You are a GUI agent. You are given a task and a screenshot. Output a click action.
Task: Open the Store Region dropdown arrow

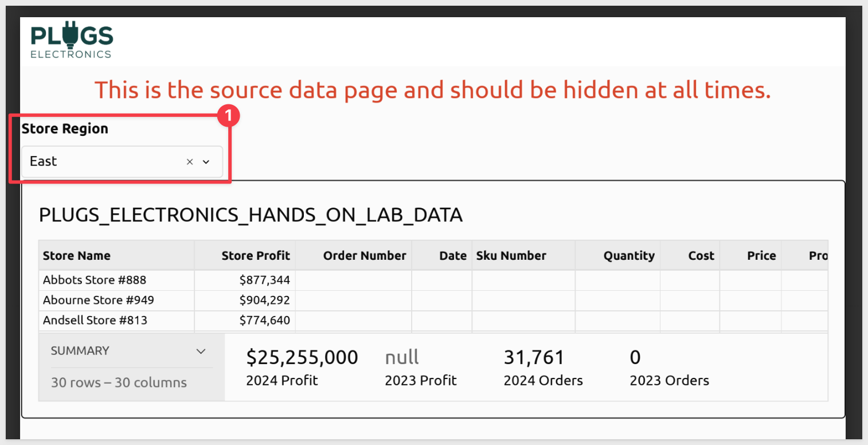206,162
